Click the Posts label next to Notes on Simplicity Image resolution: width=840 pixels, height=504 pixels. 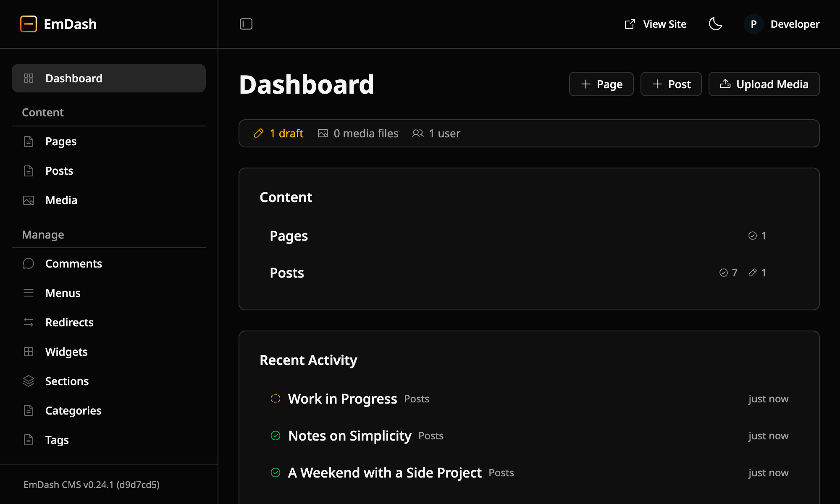431,436
